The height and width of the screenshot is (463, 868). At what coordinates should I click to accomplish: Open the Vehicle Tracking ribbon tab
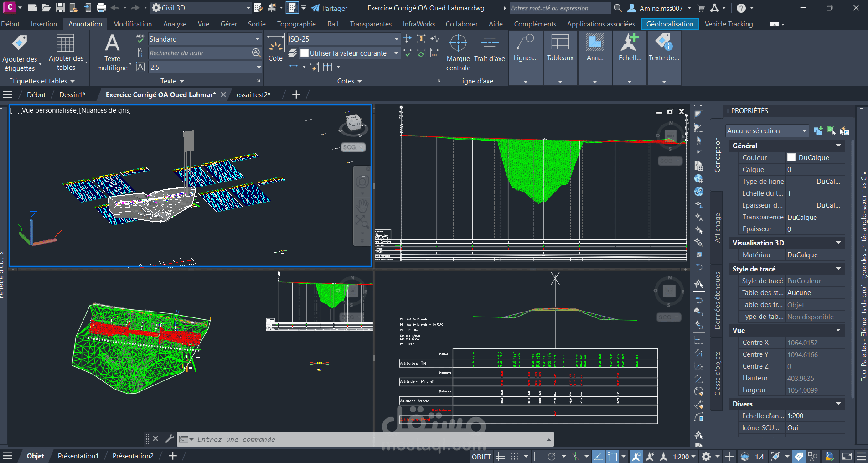728,24
